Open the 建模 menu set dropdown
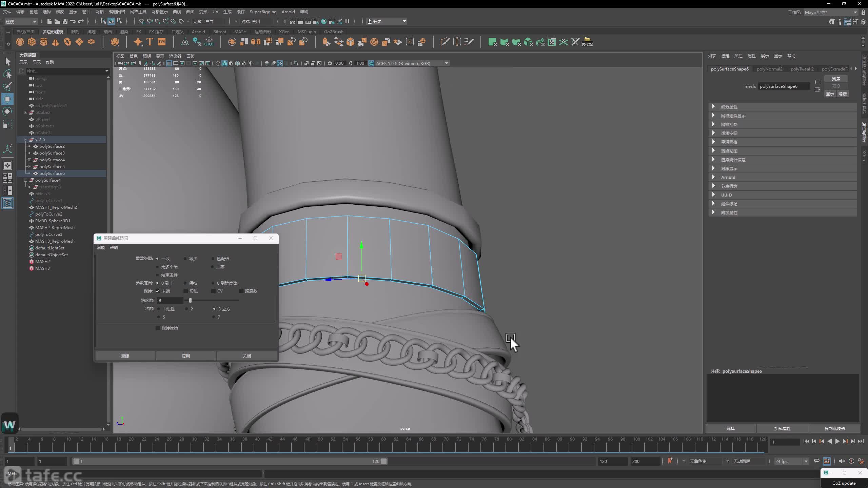868x488 pixels. point(21,21)
